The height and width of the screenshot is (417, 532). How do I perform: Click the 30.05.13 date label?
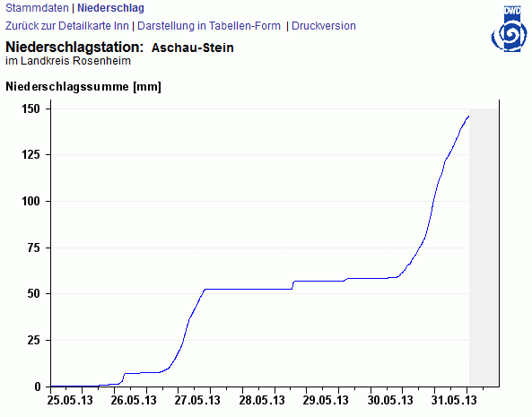[x=390, y=400]
